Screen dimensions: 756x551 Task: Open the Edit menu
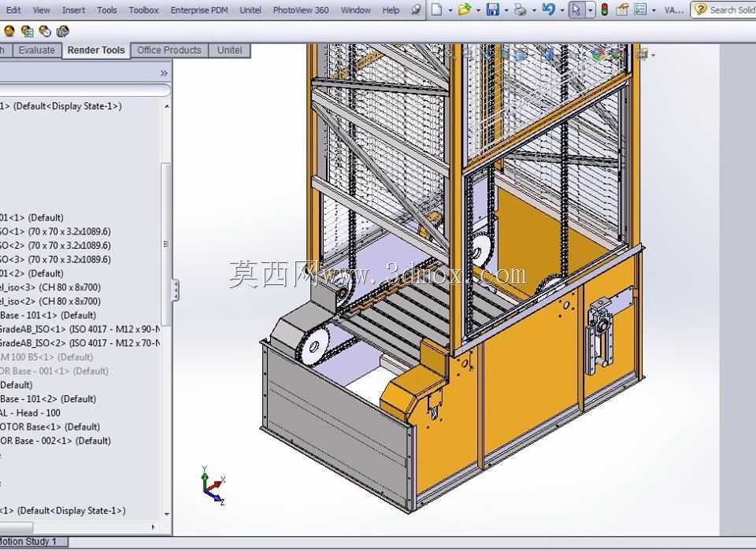point(13,10)
